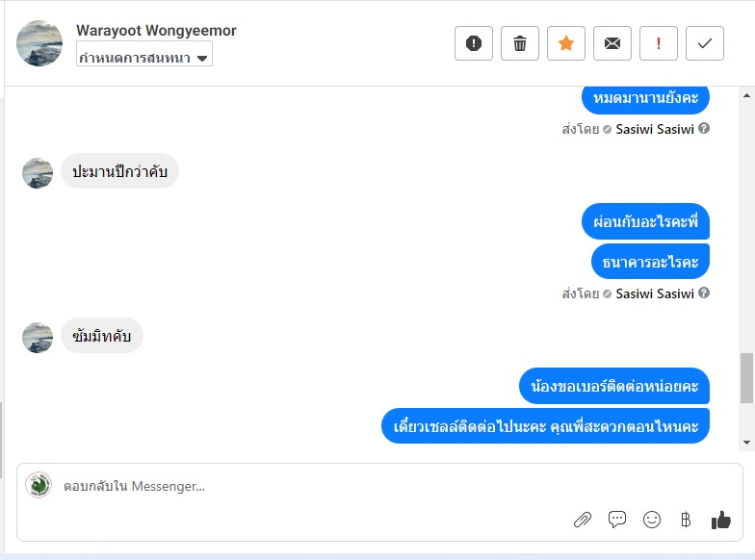Delete conversation using trash can icon
This screenshot has width=755, height=560.
coord(520,43)
